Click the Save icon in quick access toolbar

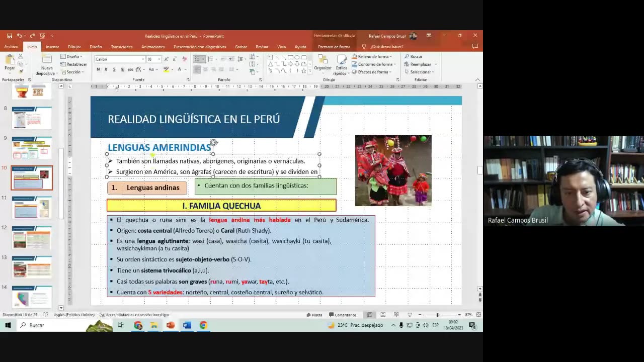point(10,36)
